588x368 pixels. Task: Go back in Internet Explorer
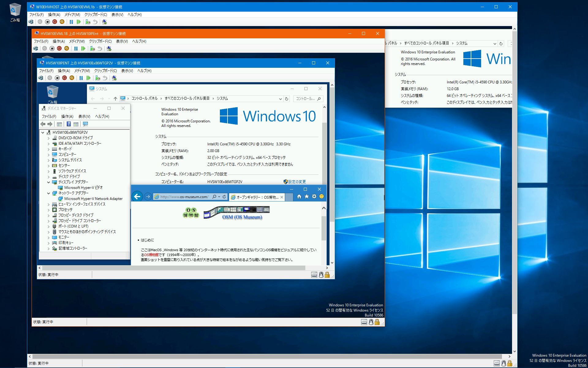(138, 197)
